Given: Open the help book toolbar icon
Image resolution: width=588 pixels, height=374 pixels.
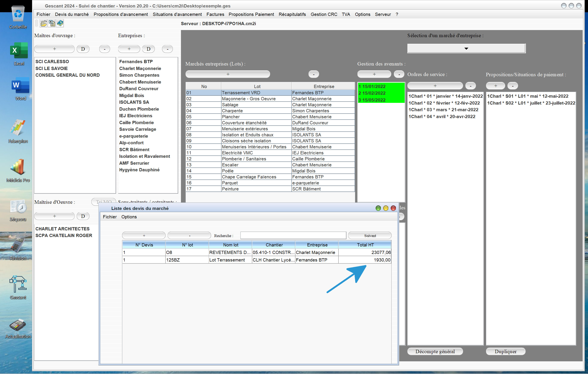Looking at the screenshot, I should click(x=60, y=23).
